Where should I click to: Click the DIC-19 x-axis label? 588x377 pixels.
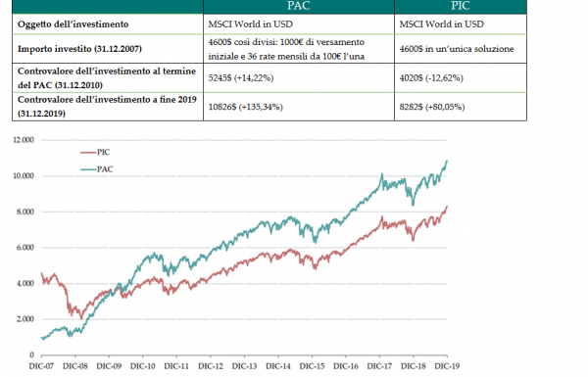tap(447, 366)
